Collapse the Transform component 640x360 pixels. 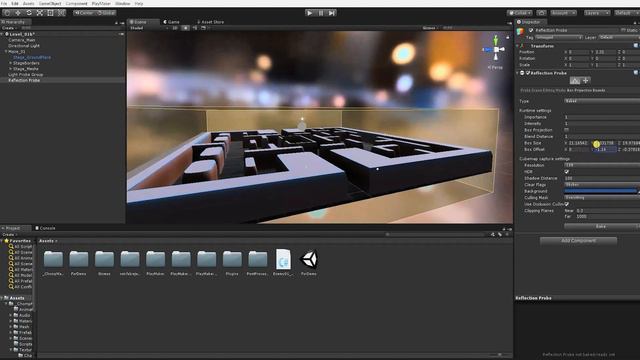click(x=518, y=46)
